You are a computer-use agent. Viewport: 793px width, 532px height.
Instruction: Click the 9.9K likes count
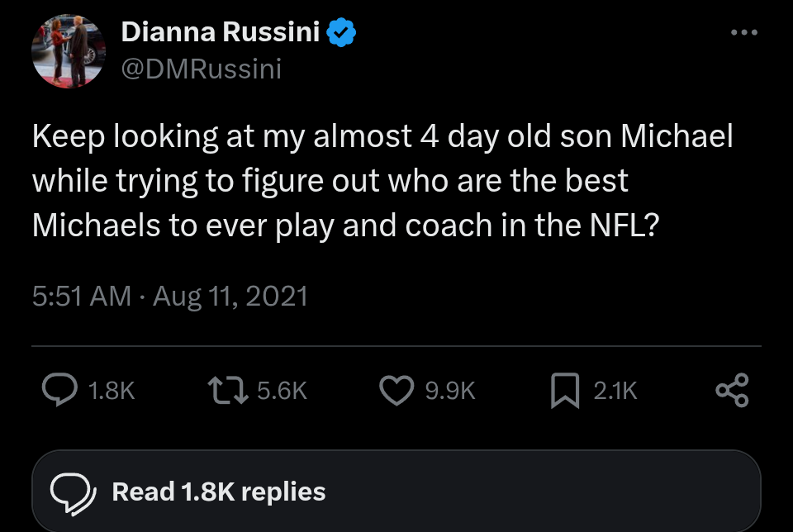[x=450, y=391]
